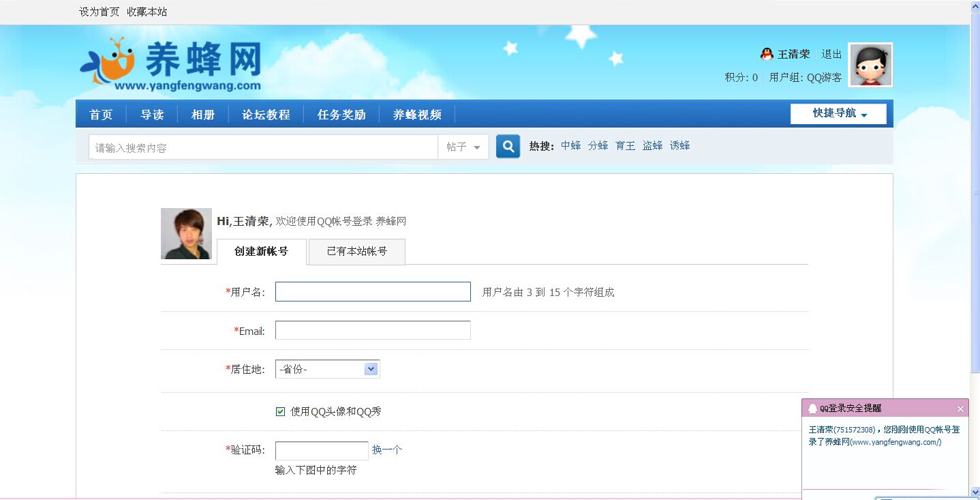Click the hot search term 盗蜂
The image size is (980, 500).
coord(653,146)
